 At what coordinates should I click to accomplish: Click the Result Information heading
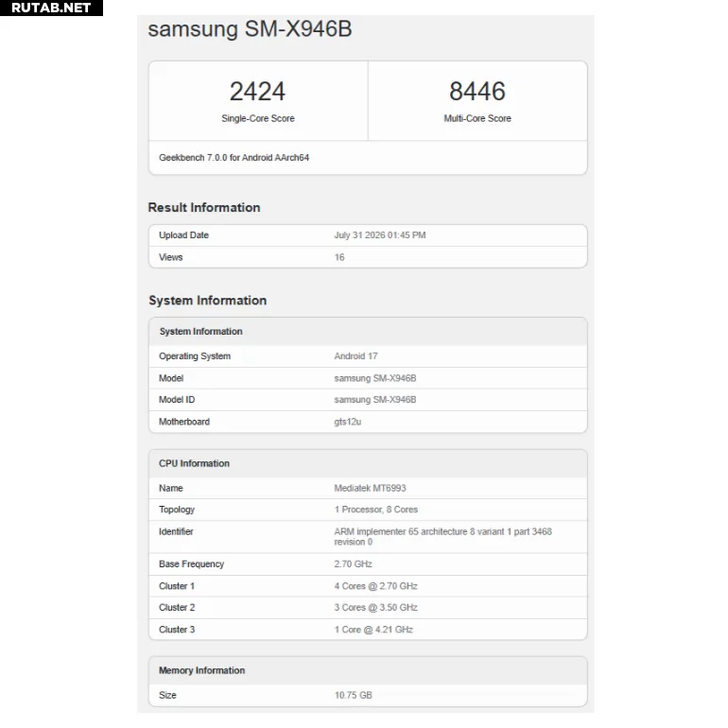click(x=204, y=208)
